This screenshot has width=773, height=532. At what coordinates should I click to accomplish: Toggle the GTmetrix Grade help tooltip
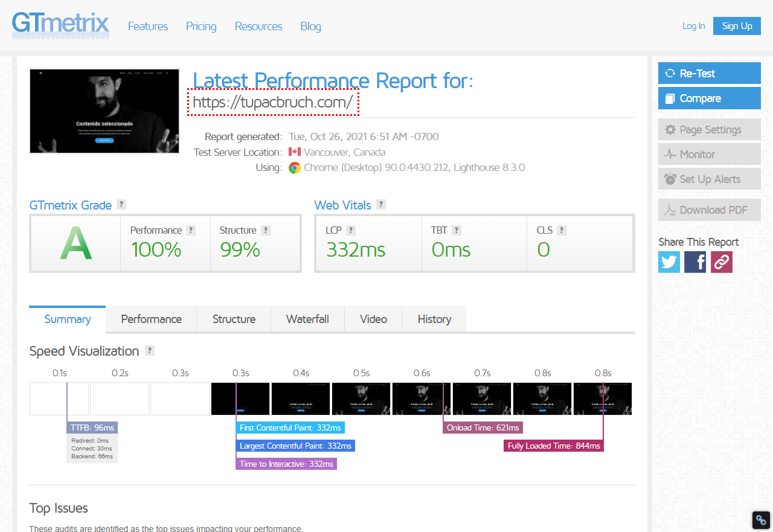pos(122,204)
